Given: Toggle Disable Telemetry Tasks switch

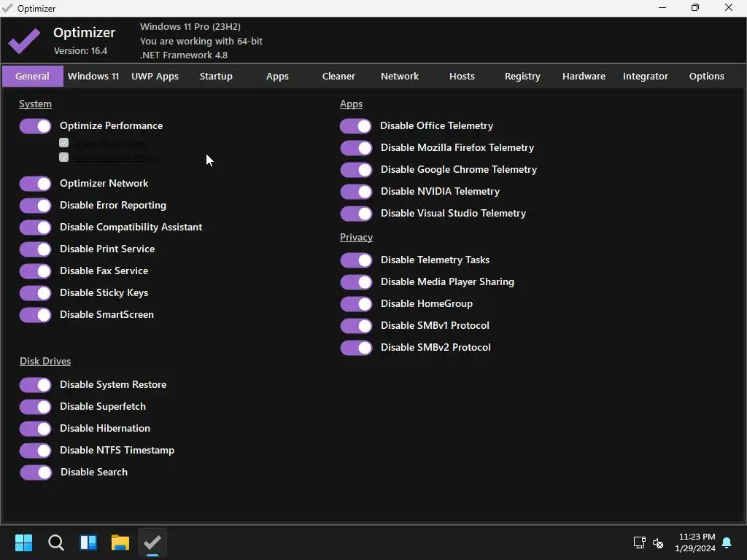Looking at the screenshot, I should tap(356, 260).
